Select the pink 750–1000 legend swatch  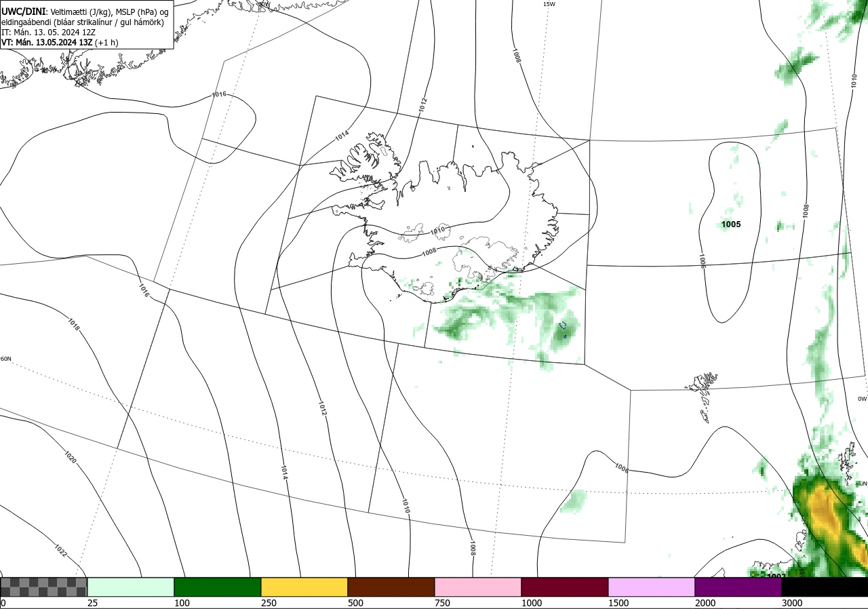pyautogui.click(x=478, y=587)
